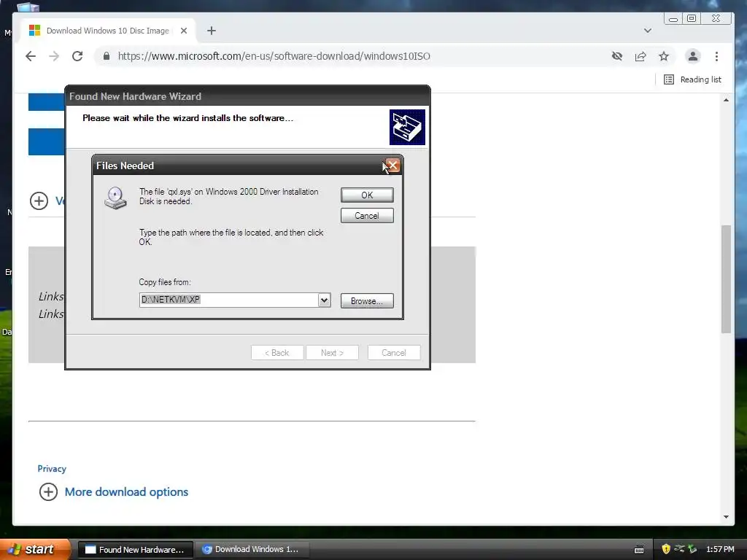Minimize the Chrome window
The height and width of the screenshot is (560, 747).
point(673,19)
